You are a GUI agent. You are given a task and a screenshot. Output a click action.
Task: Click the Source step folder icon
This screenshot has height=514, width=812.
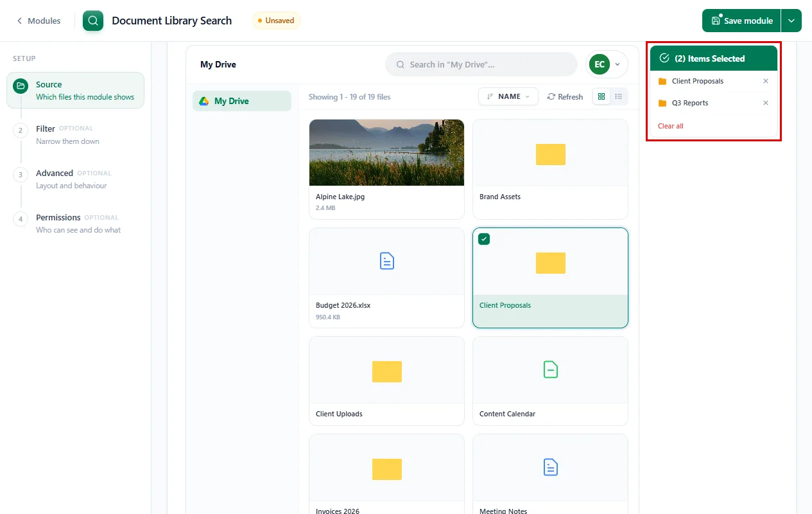click(21, 85)
